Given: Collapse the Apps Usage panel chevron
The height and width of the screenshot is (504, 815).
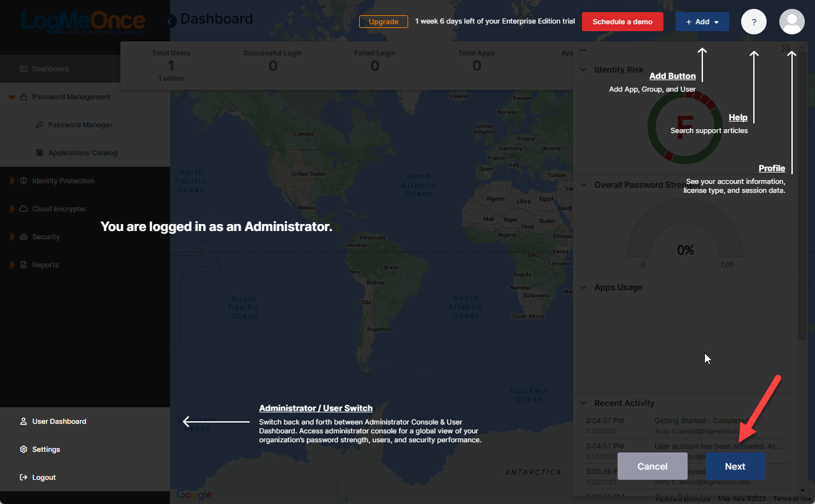Looking at the screenshot, I should click(583, 288).
